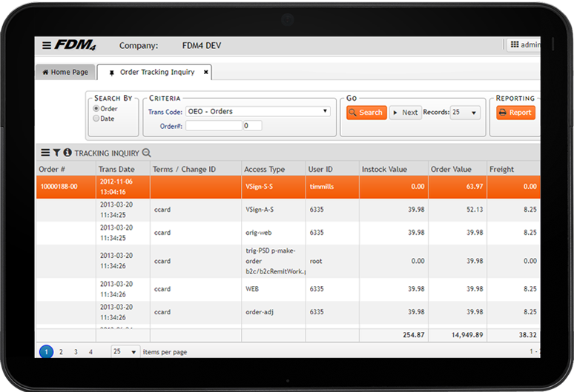Image resolution: width=574 pixels, height=392 pixels.
Task: Click the pin icon on Order Tracking Inquiry tab
Action: click(112, 73)
